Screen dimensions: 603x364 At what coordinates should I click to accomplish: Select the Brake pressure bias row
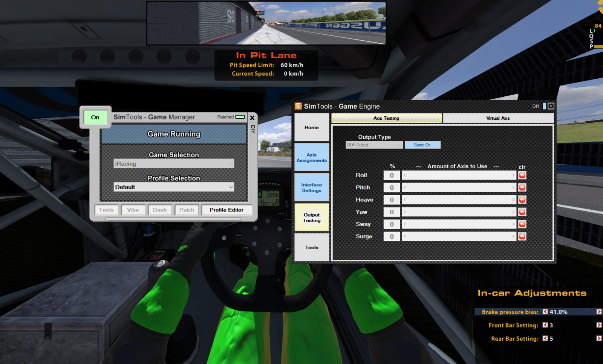pyautogui.click(x=539, y=312)
